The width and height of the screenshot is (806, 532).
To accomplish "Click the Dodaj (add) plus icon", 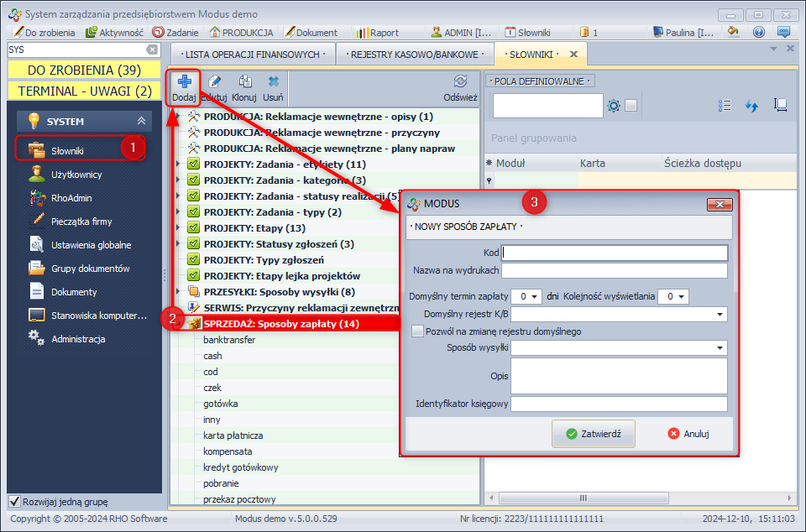I will coord(184,82).
